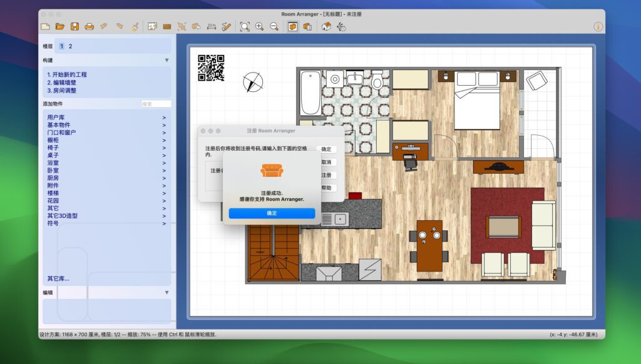Toggle the highlighted 3D view toolbar icon
This screenshot has height=364, width=641.
[292, 27]
